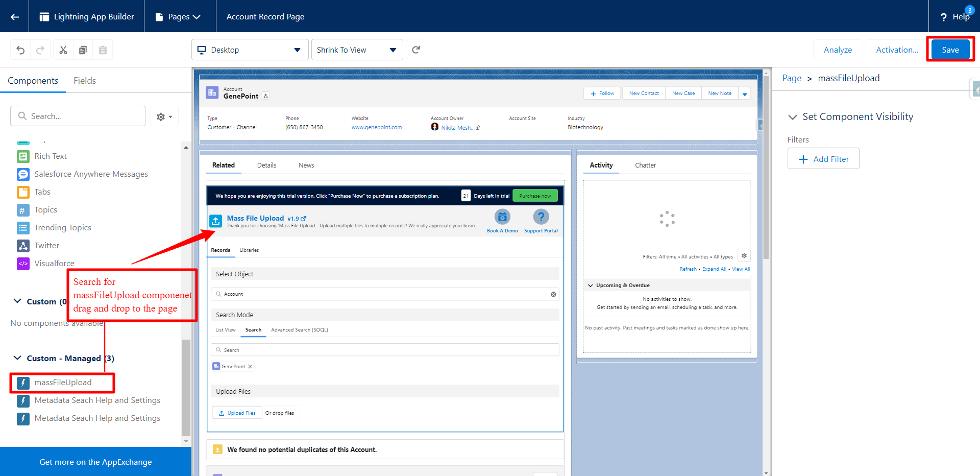Click the New Case button
Viewport: 980px width, 476px height.
pos(683,93)
